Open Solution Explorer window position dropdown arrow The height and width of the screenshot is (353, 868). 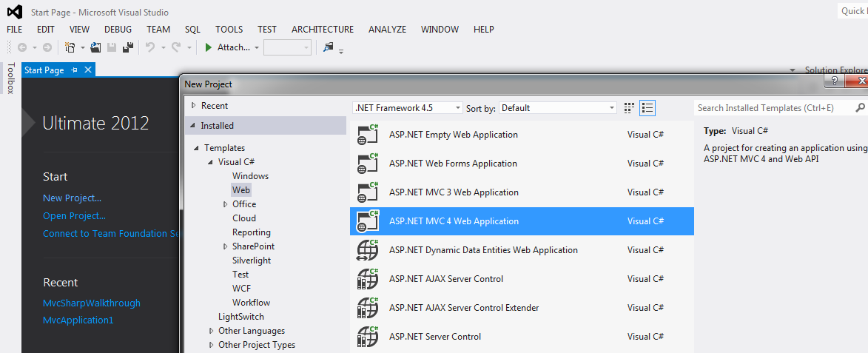pyautogui.click(x=793, y=70)
